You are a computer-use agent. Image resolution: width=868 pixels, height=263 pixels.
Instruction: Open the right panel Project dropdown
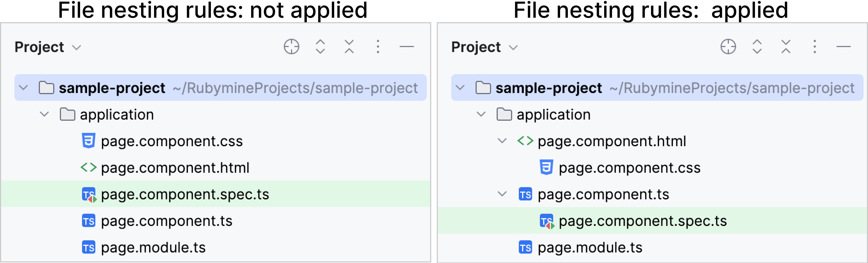513,47
